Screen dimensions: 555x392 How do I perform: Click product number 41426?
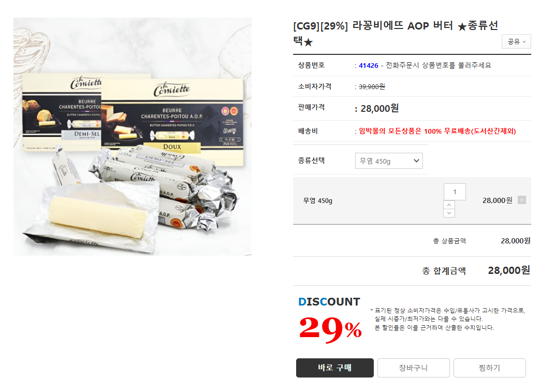[x=369, y=66]
